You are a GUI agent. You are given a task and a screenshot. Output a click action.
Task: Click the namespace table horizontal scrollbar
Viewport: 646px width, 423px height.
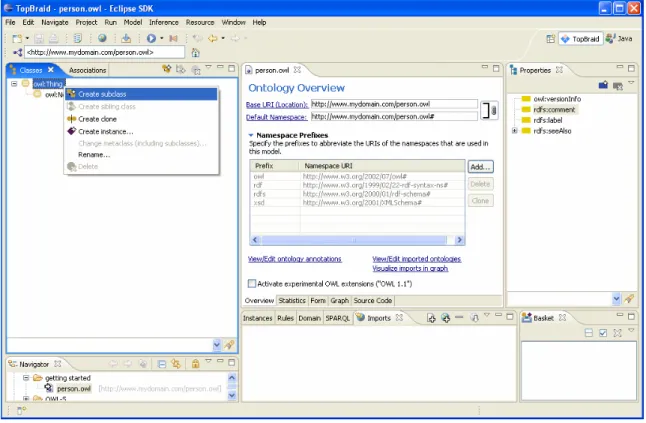tap(354, 240)
